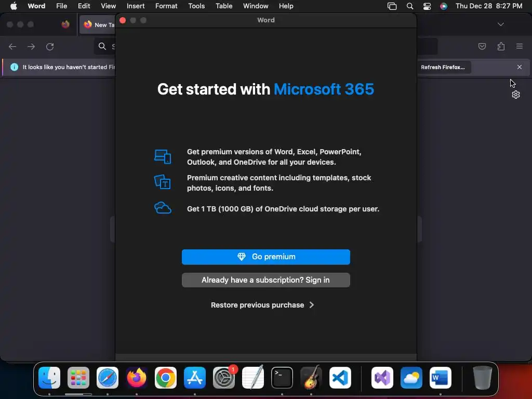532x399 pixels.
Task: Click Already have a subscription? Sign in
Action: coord(265,280)
